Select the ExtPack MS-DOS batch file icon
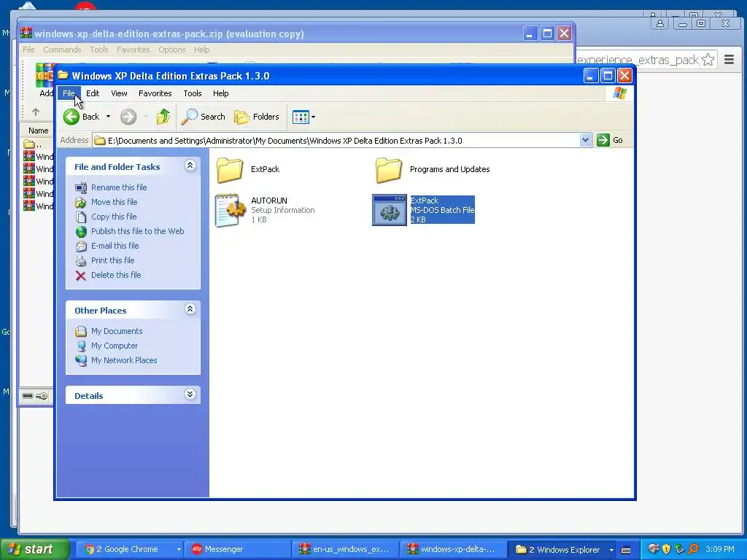The image size is (747, 560). coord(390,210)
